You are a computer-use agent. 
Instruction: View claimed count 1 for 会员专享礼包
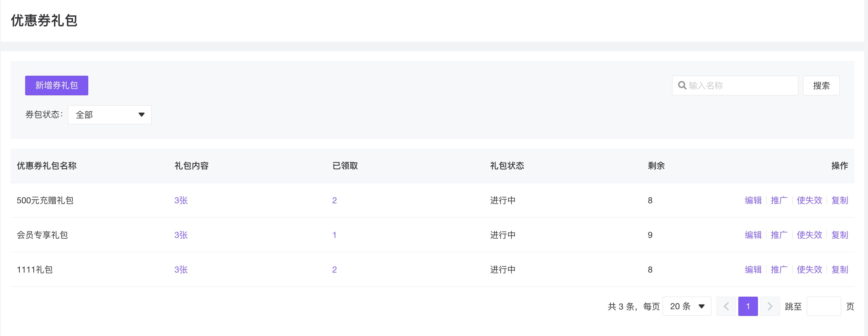[334, 235]
